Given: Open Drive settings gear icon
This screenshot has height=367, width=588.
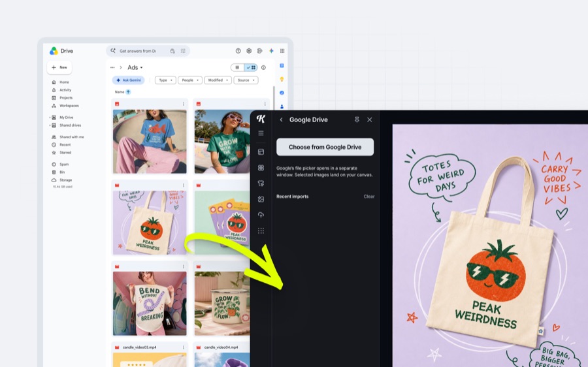Looking at the screenshot, I should click(249, 50).
